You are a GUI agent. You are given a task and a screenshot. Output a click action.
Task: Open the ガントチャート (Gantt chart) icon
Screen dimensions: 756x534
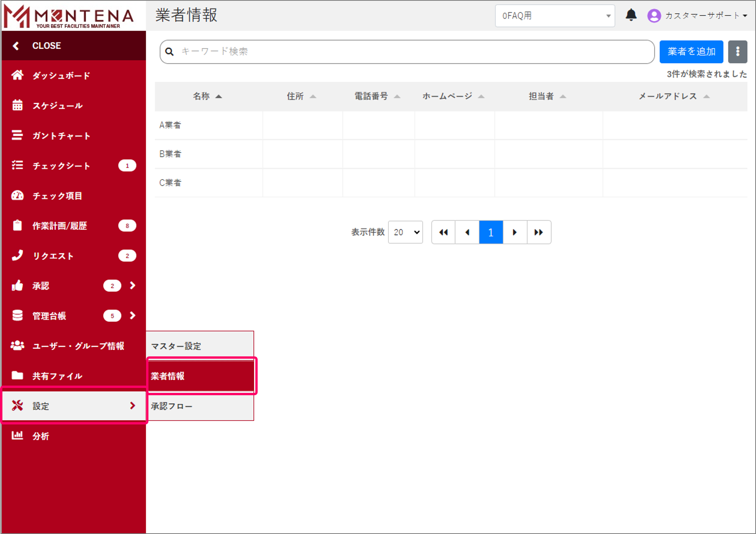18,135
